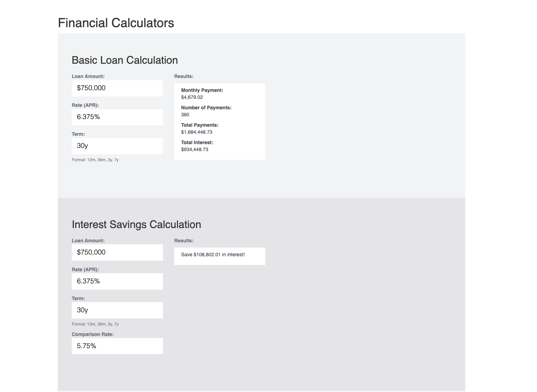The image size is (537, 392).
Task: Click the Total Interest value $934,448.73
Action: coord(194,149)
